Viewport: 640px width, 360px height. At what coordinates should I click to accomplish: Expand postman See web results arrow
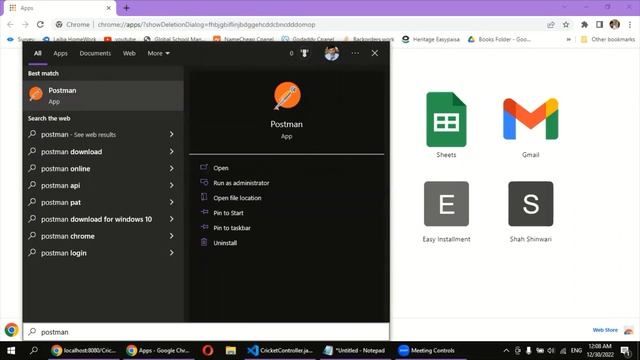(171, 134)
